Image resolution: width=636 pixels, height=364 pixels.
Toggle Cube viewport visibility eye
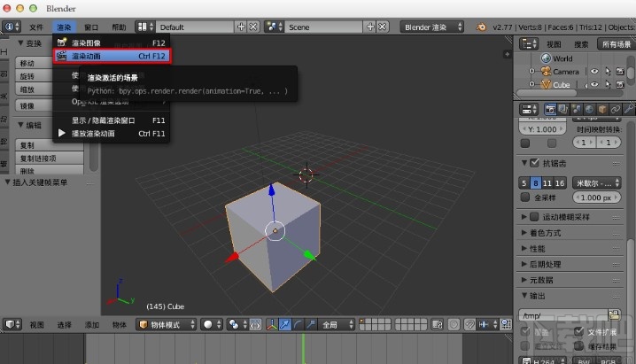tap(594, 84)
